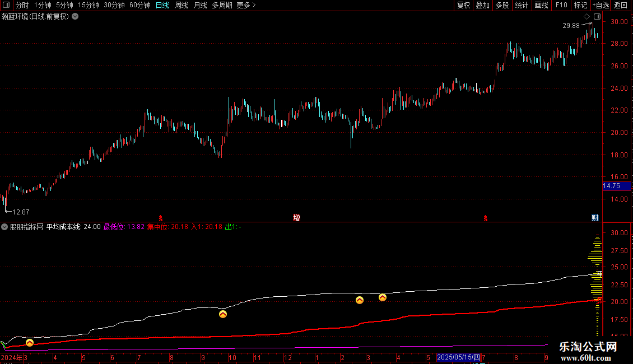Click the 29.88 high price label

(571, 25)
